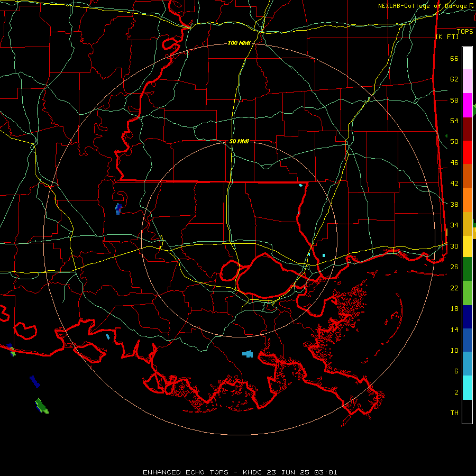Click the '34' legend label

coord(454,225)
